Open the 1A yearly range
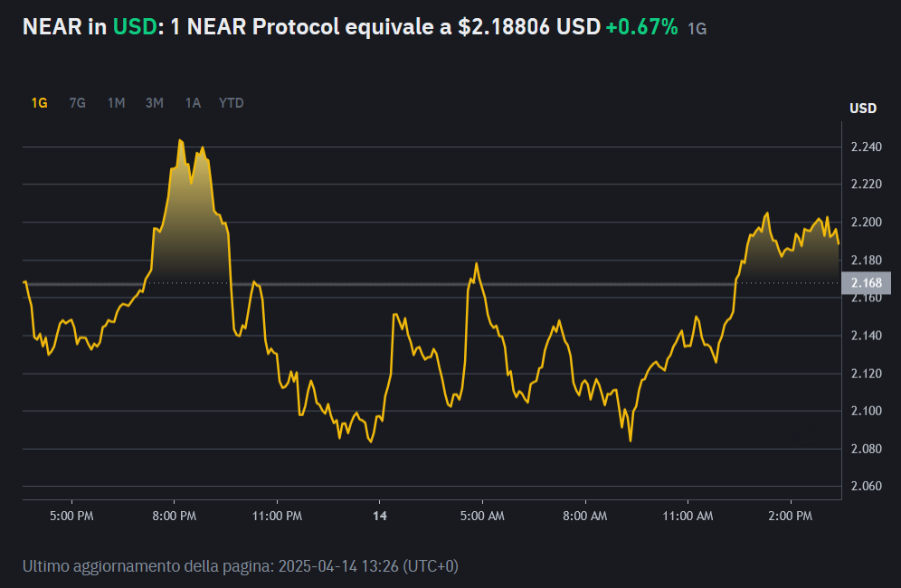The image size is (901, 588). click(x=193, y=103)
